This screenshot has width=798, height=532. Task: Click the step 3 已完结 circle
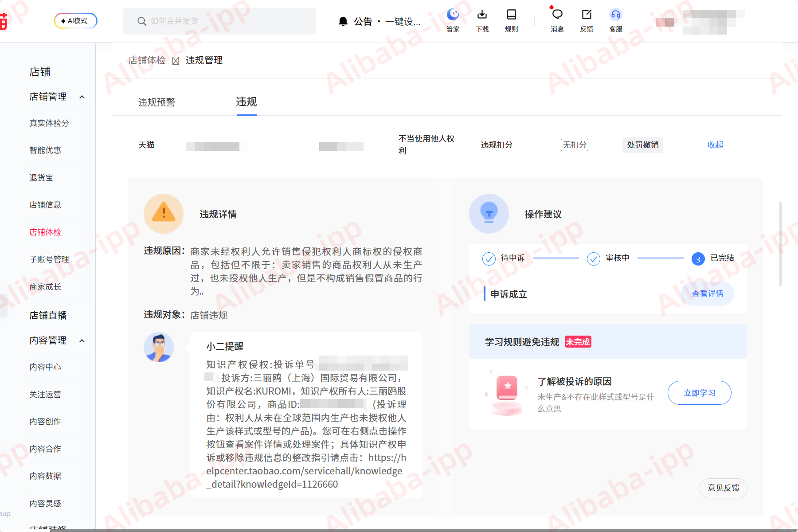(698, 259)
